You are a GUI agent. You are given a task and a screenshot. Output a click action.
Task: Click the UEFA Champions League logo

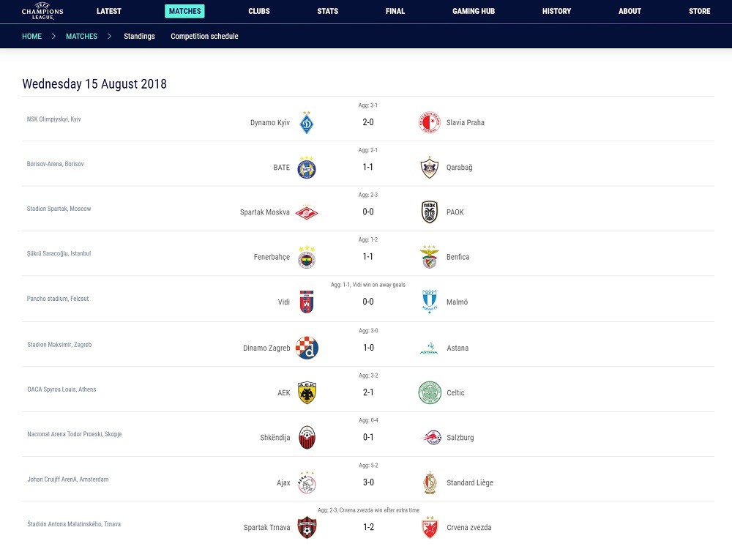tap(42, 11)
